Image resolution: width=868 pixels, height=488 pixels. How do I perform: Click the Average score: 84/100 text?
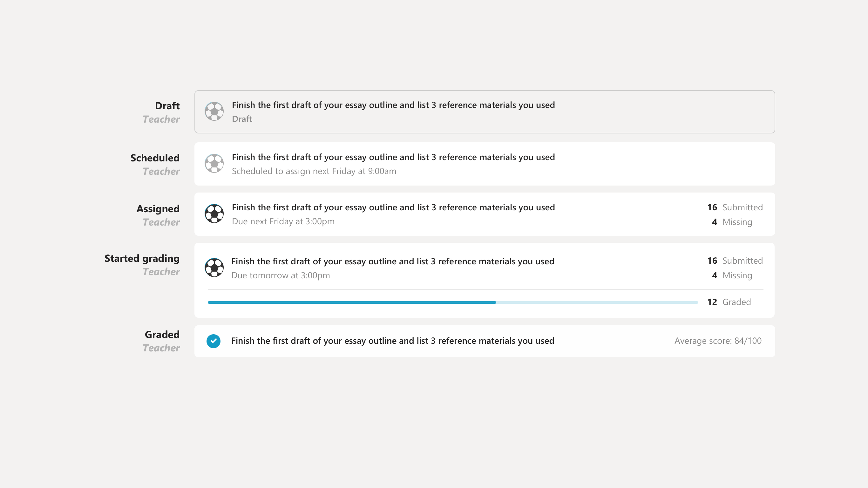pyautogui.click(x=718, y=341)
